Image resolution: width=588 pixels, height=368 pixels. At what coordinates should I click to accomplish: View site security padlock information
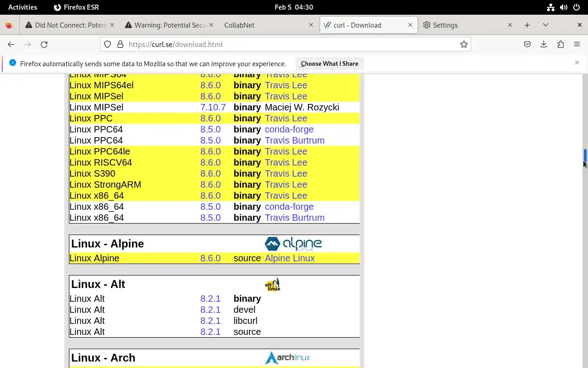click(x=120, y=44)
